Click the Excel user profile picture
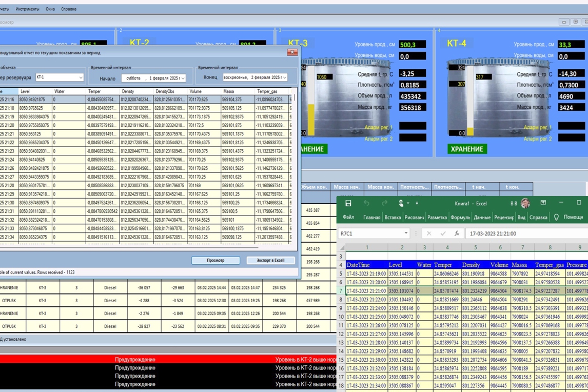This screenshot has height=392, width=588. click(525, 204)
